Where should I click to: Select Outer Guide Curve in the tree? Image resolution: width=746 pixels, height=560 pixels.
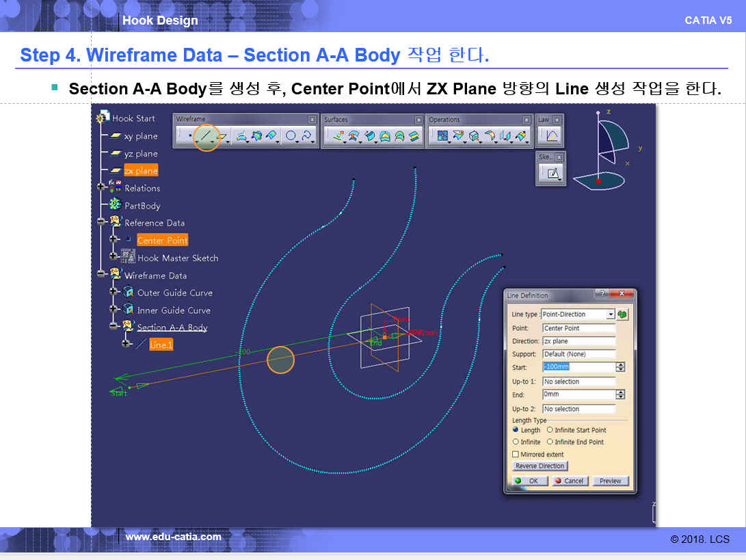point(174,293)
